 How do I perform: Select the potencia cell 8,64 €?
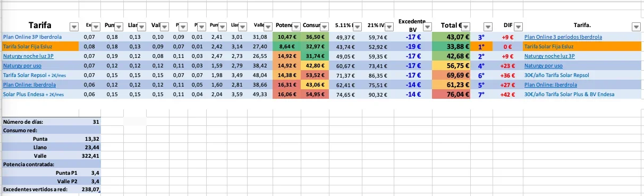287,47
